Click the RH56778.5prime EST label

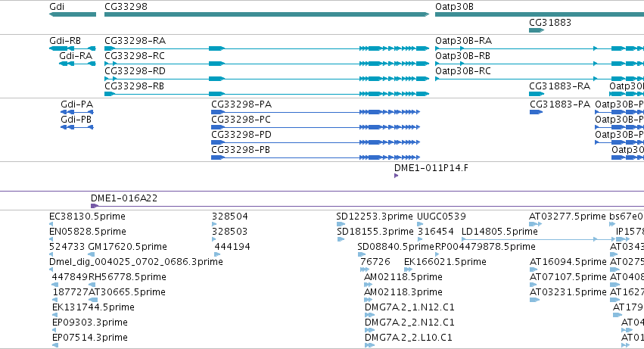(128, 278)
